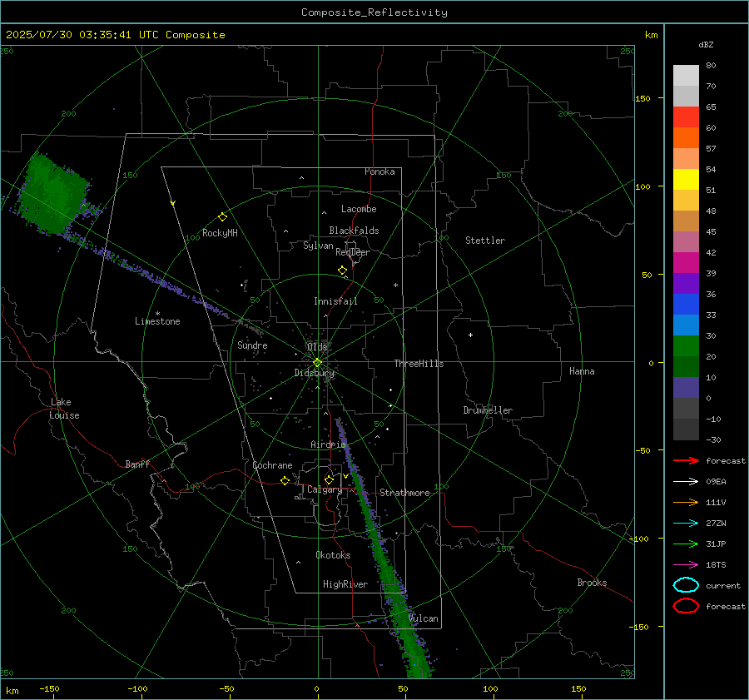The image size is (749, 700).
Task: Click the yellow km label at top right
Action: coord(651,35)
